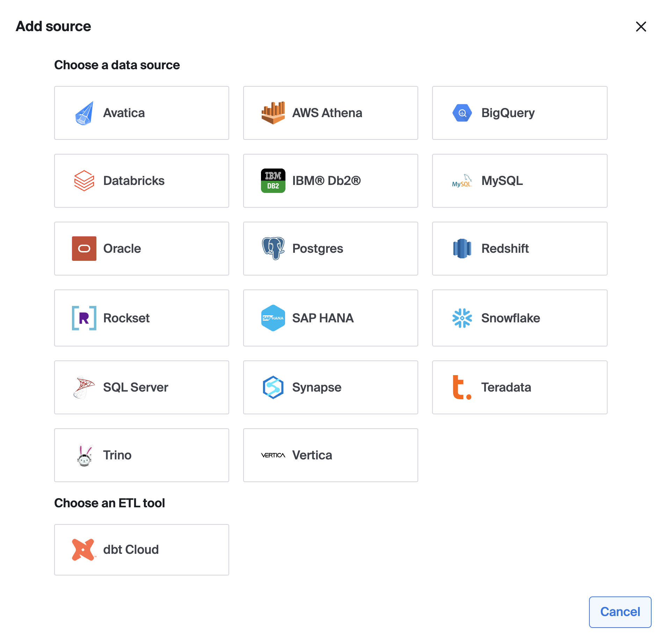The width and height of the screenshot is (668, 644).
Task: Pick the Oracle label
Action: pos(122,249)
